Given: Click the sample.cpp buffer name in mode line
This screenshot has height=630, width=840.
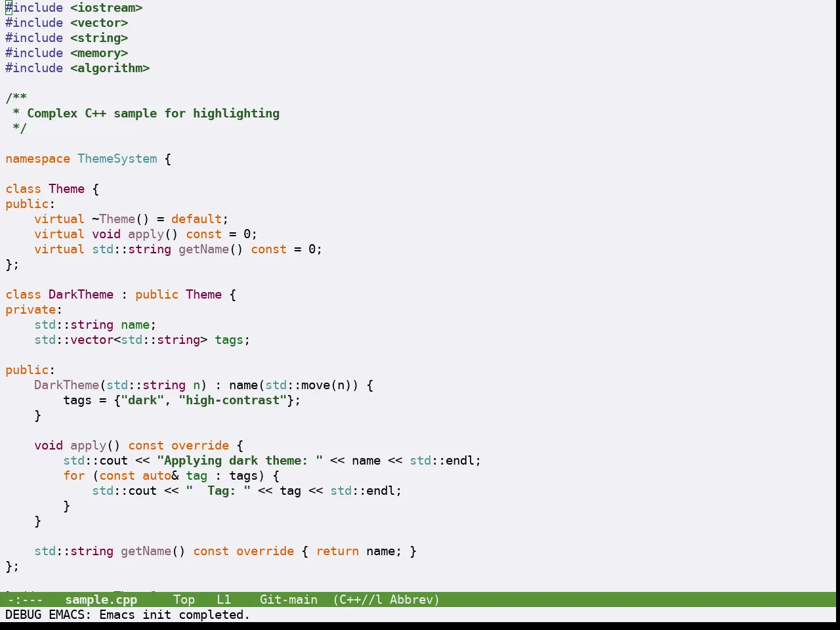Looking at the screenshot, I should pyautogui.click(x=101, y=600).
